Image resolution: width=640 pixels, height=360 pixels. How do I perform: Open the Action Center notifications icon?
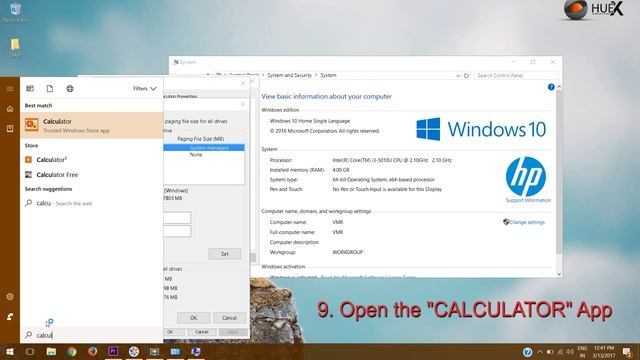(x=627, y=352)
